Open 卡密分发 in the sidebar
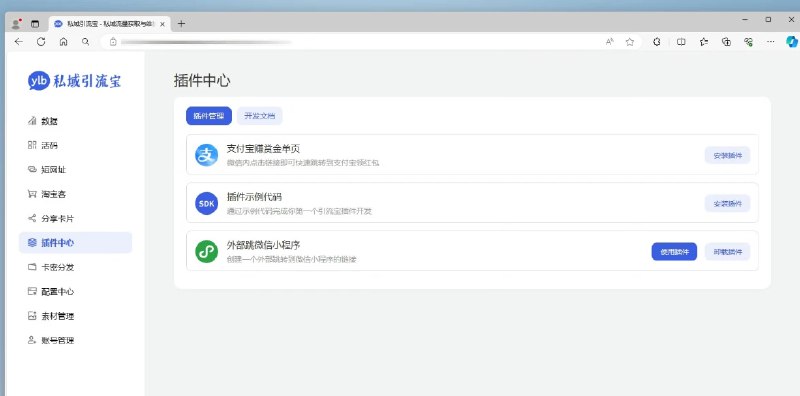The image size is (800, 396). [x=51, y=267]
